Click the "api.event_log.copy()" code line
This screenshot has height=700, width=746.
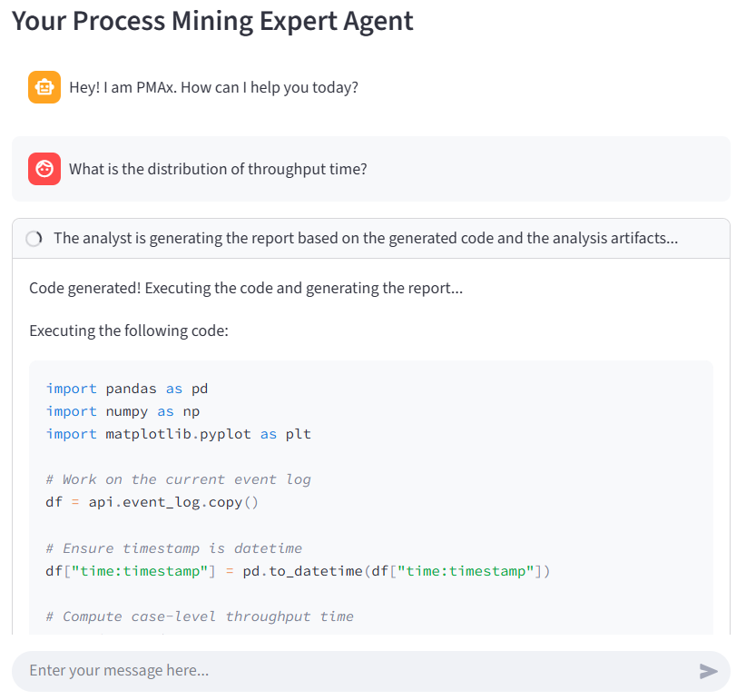pyautogui.click(x=172, y=502)
